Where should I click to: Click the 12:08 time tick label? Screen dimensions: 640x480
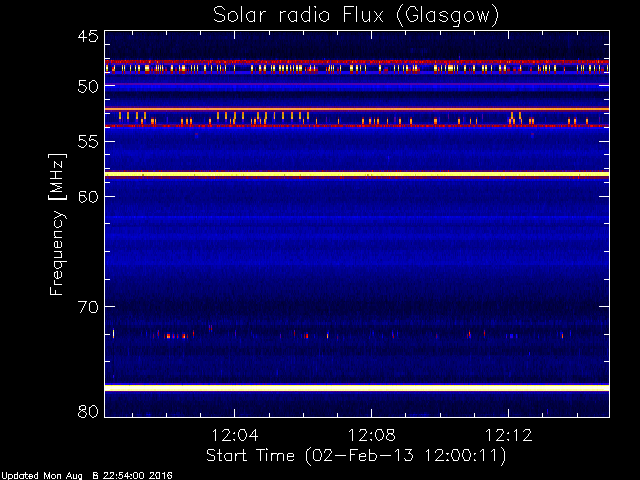click(x=371, y=435)
